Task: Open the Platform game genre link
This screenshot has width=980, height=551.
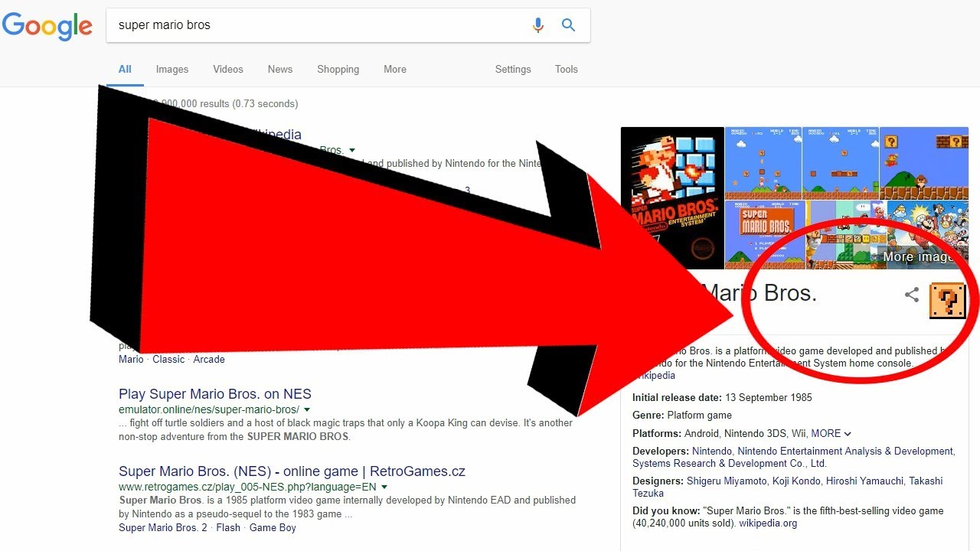Action: 700,415
